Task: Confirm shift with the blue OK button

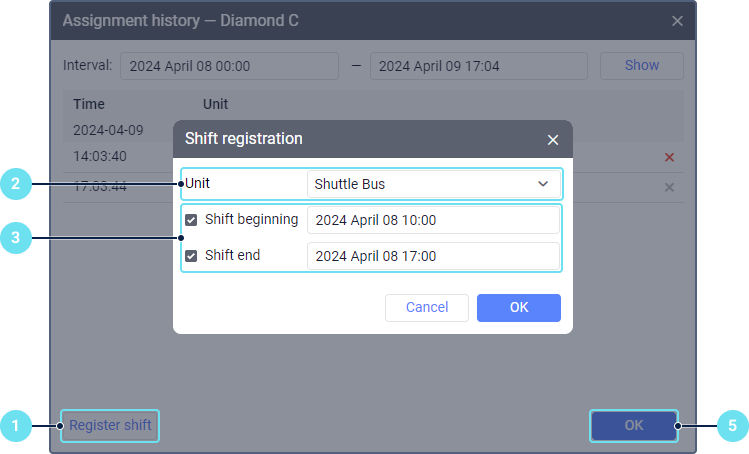Action: [519, 308]
